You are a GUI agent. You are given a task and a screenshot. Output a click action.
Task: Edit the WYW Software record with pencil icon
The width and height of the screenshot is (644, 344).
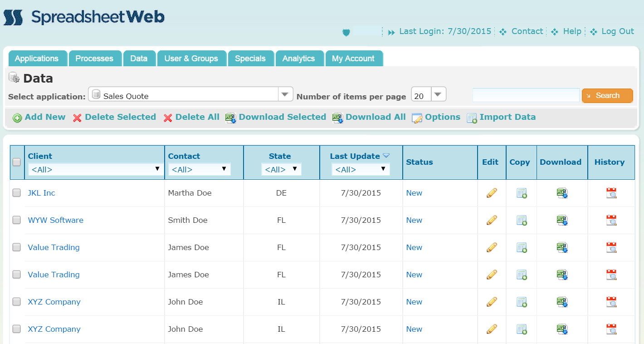click(x=492, y=220)
